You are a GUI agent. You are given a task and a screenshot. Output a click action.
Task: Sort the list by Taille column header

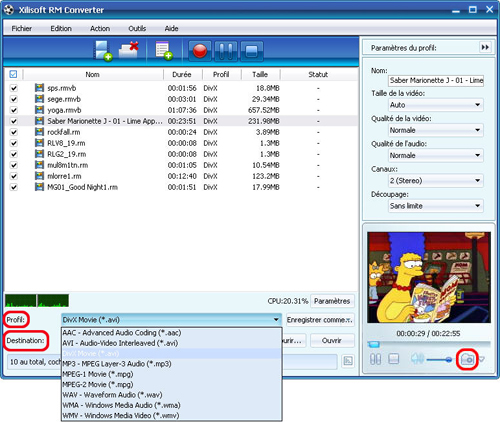click(x=260, y=74)
